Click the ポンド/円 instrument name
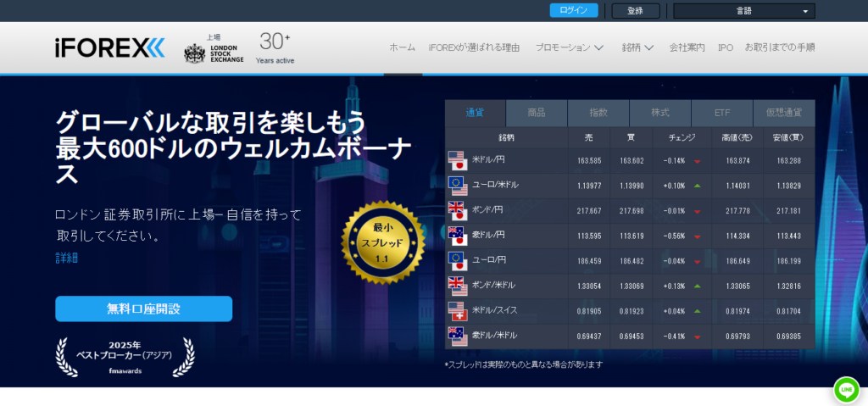Viewport: 868px width, 406px height. 488,210
